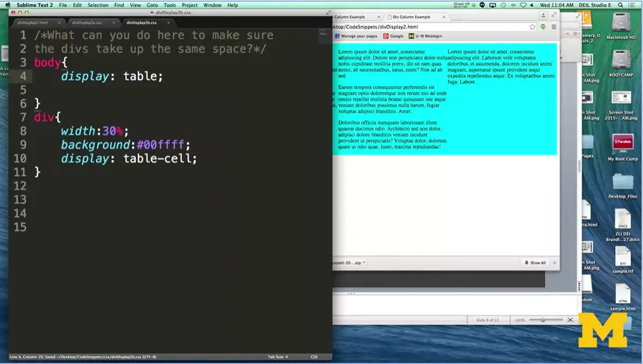Open the Chrome user profile button

click(x=543, y=16)
